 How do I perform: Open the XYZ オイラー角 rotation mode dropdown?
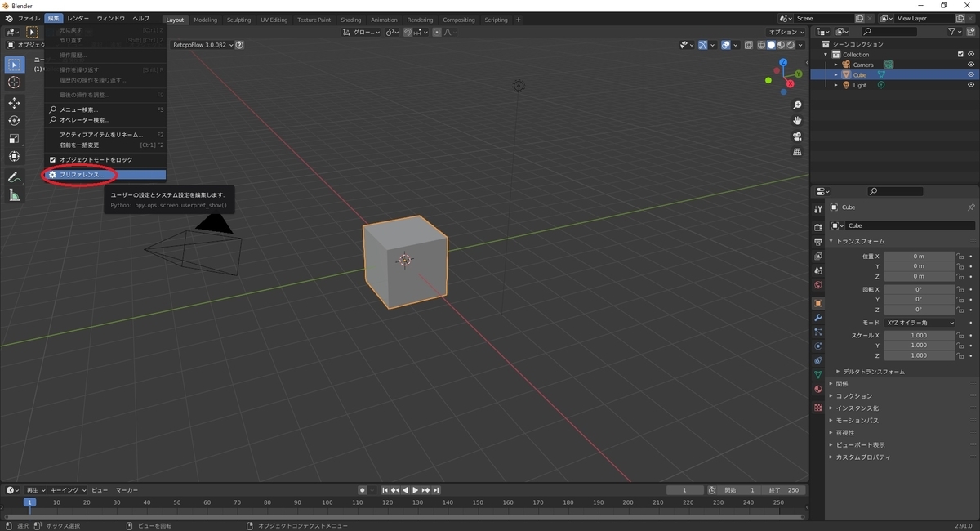coord(920,323)
